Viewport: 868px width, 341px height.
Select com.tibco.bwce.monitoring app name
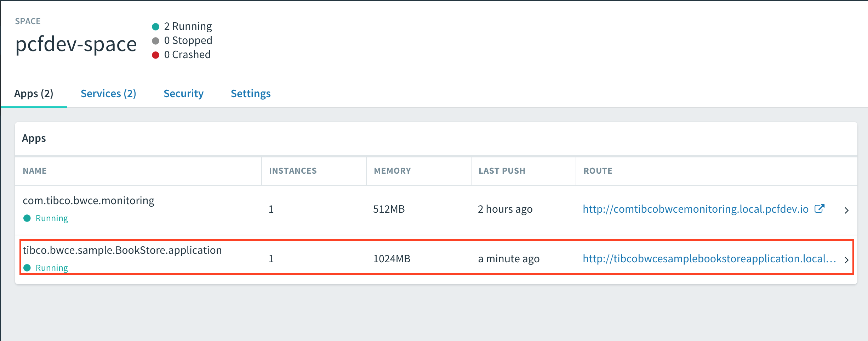tap(88, 201)
